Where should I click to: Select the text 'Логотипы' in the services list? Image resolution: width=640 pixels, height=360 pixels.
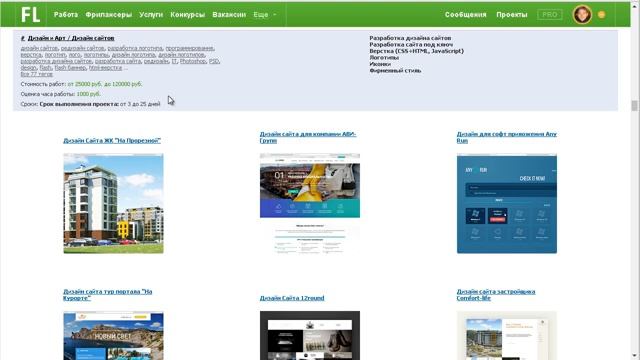(x=384, y=58)
